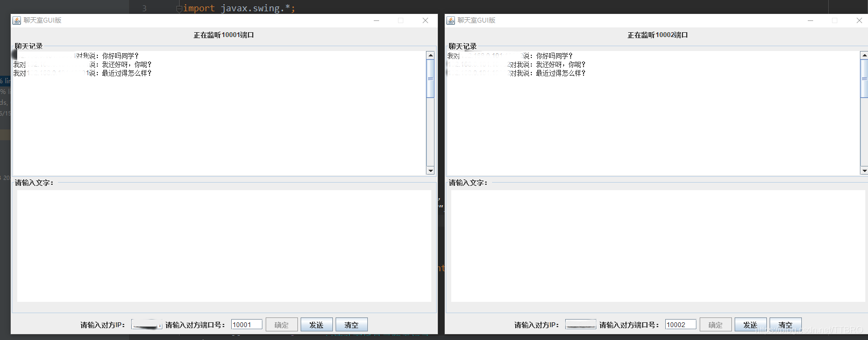Image resolution: width=868 pixels, height=340 pixels.
Task: Click 确定 button in the port 10001 window
Action: [281, 324]
